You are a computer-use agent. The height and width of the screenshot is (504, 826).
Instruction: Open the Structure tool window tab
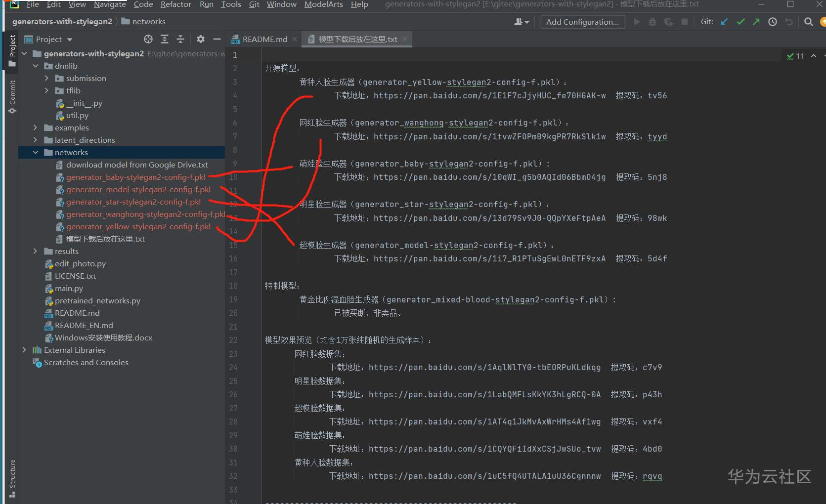coord(12,478)
